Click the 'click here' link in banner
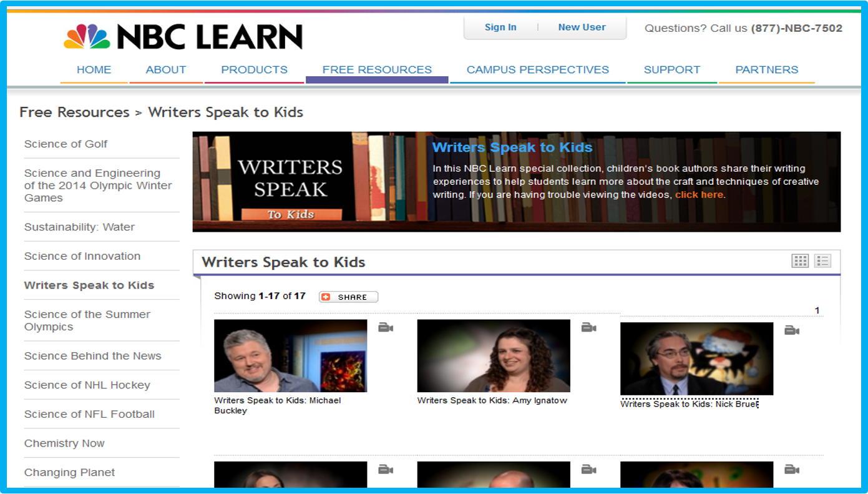 pos(699,195)
